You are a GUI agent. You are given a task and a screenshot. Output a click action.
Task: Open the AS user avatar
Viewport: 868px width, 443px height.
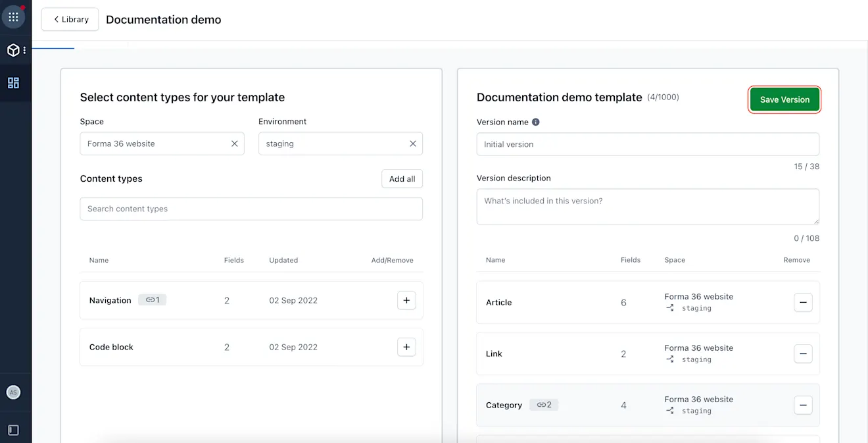pos(13,392)
